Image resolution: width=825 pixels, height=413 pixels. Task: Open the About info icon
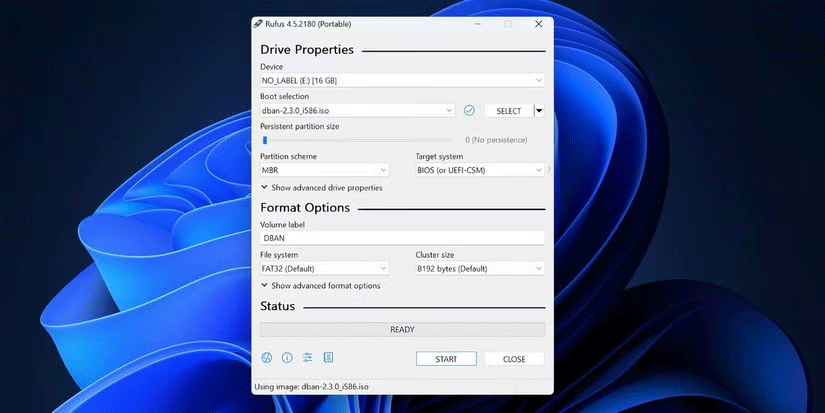tap(287, 357)
